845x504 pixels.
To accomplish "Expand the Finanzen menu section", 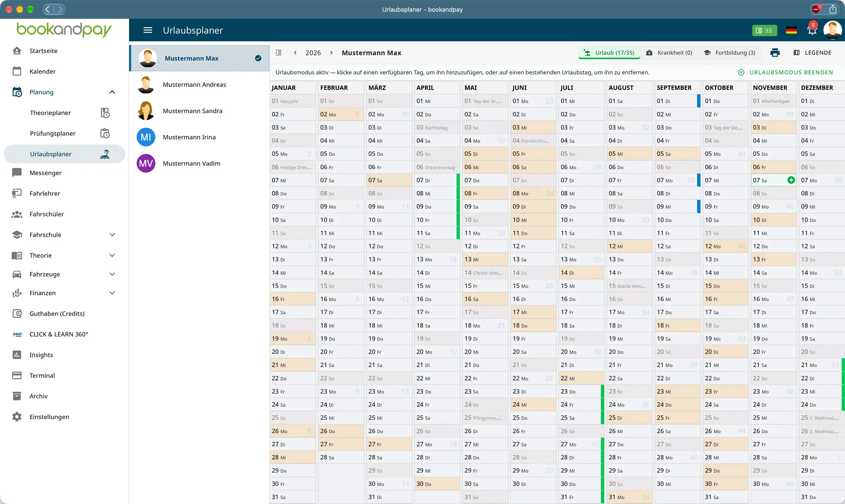I will [112, 293].
